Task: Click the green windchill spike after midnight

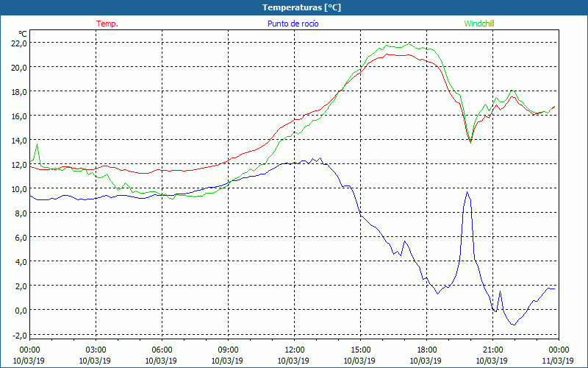Action: 37,144
